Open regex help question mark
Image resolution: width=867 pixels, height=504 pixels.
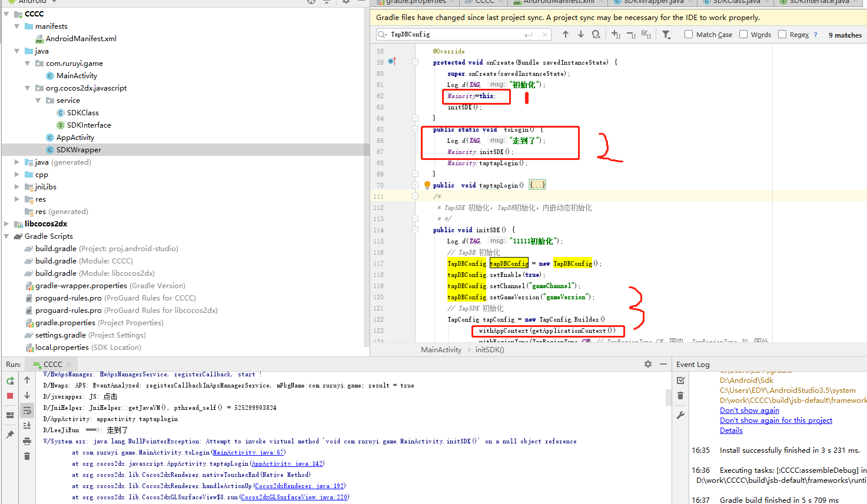(x=815, y=35)
